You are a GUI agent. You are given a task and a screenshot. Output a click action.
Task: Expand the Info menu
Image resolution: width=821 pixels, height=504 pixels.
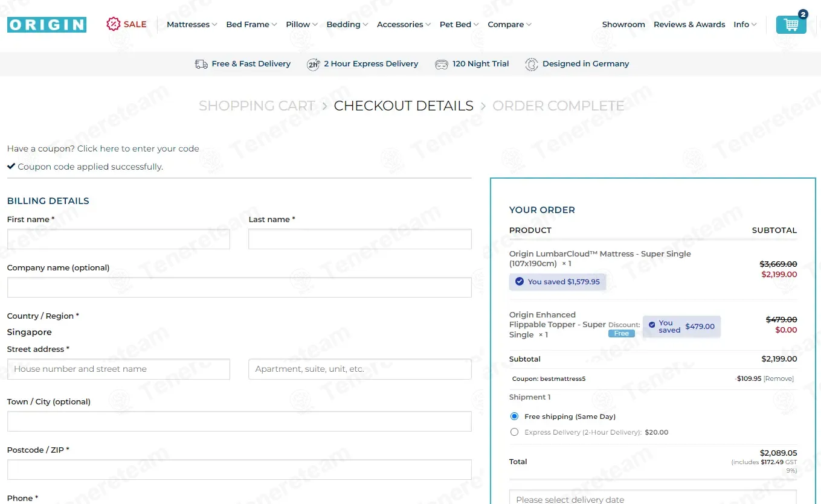click(x=745, y=25)
